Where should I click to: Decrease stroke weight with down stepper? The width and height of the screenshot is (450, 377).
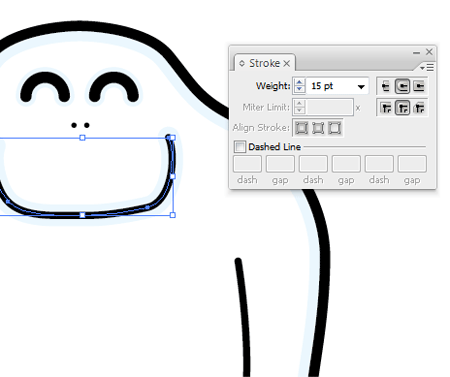pyautogui.click(x=299, y=89)
